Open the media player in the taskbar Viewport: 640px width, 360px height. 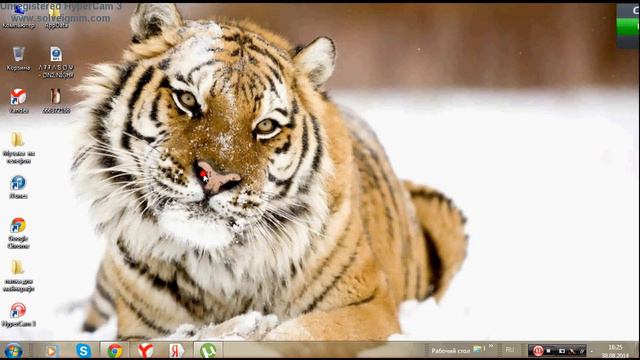[x=51, y=351]
